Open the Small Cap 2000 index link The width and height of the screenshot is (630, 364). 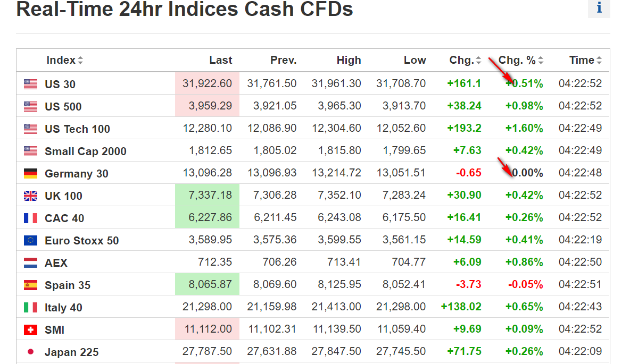[85, 151]
